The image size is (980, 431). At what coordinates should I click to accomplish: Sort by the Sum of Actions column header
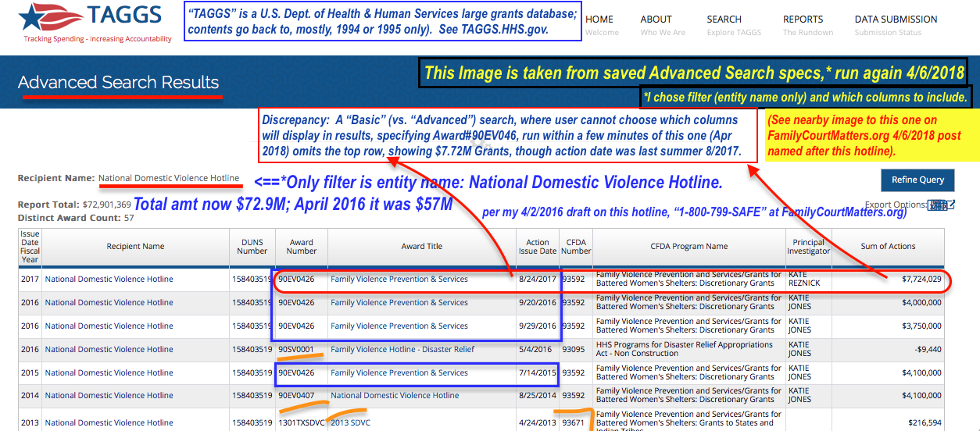point(888,247)
